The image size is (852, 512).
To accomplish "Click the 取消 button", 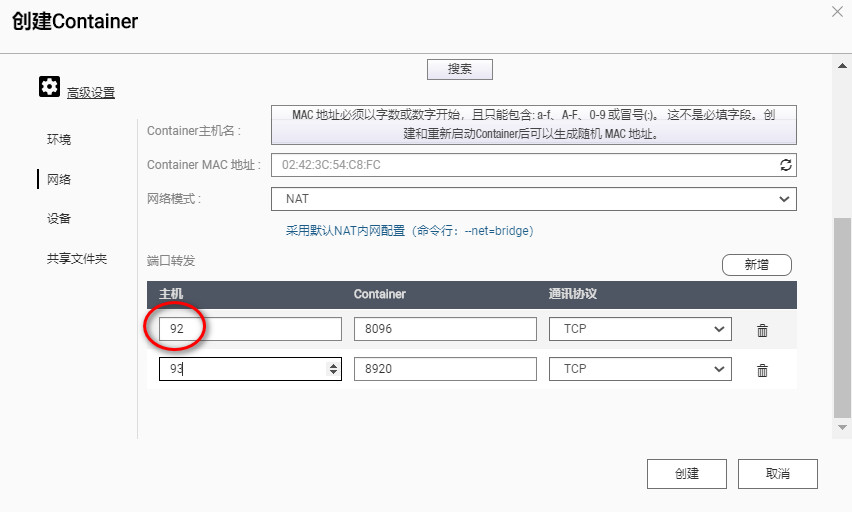I will pyautogui.click(x=778, y=474).
